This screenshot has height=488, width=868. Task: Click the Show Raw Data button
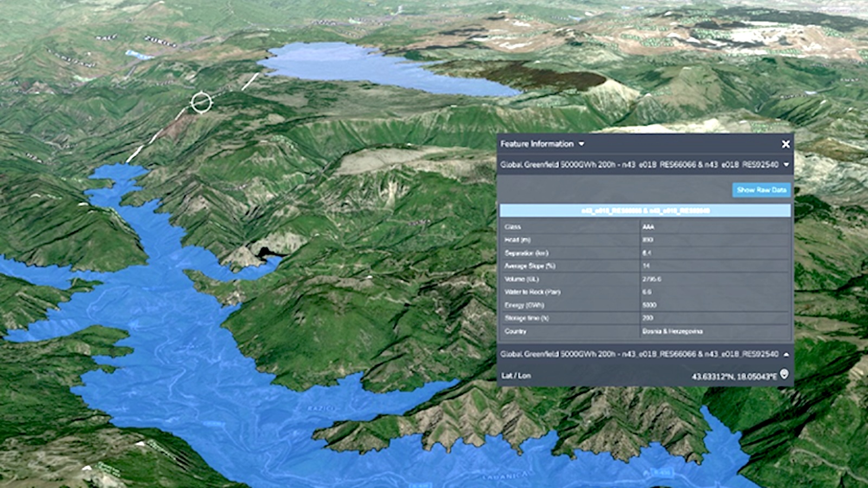[x=761, y=190]
